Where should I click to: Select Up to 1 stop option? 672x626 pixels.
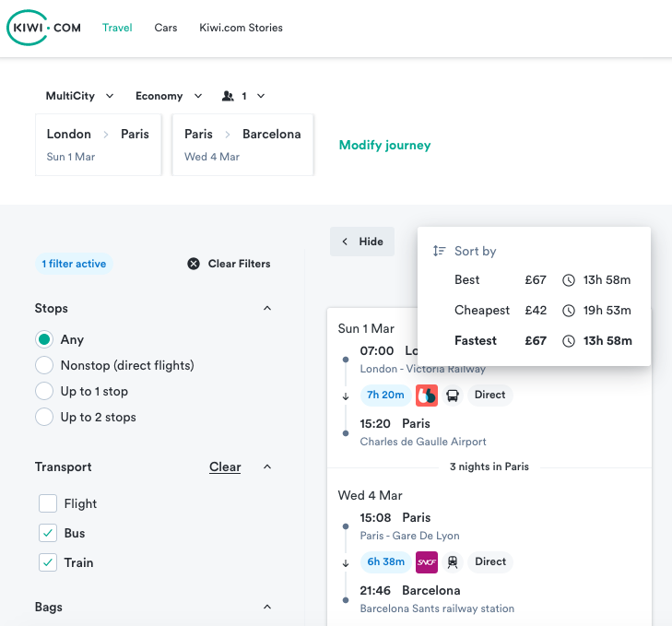(44, 391)
